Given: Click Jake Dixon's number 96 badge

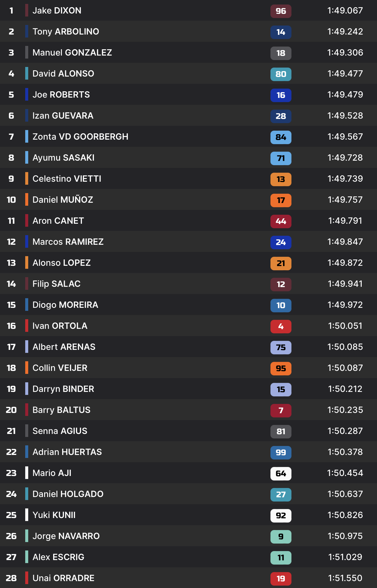Looking at the screenshot, I should point(281,11).
